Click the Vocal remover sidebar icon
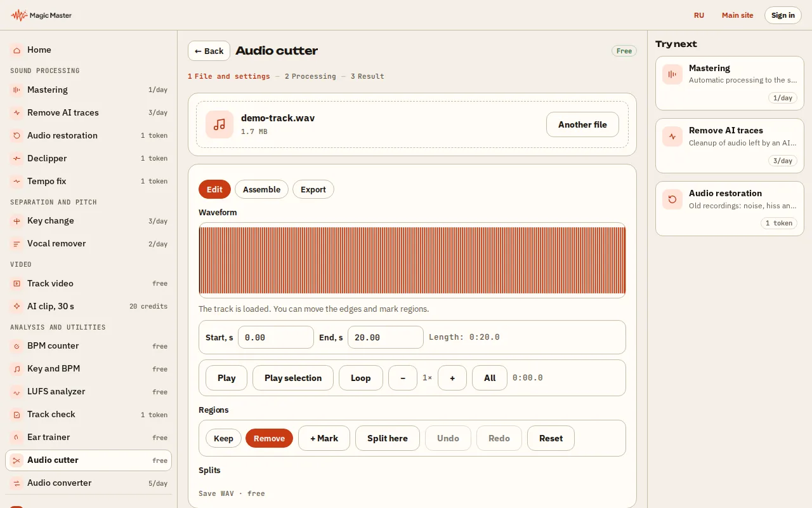Viewport: 812px width, 508px height. [x=16, y=244]
